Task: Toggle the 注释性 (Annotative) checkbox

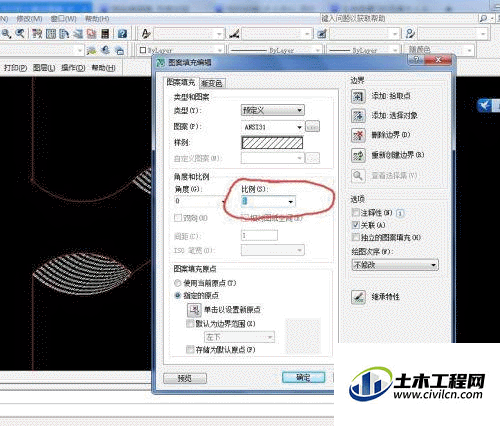Action: [x=356, y=212]
